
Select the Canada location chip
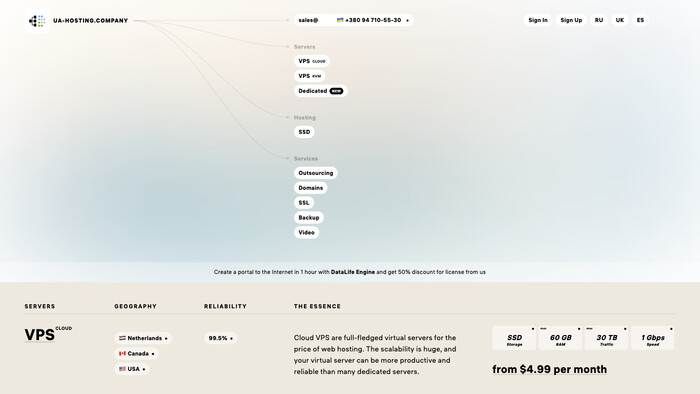point(136,353)
